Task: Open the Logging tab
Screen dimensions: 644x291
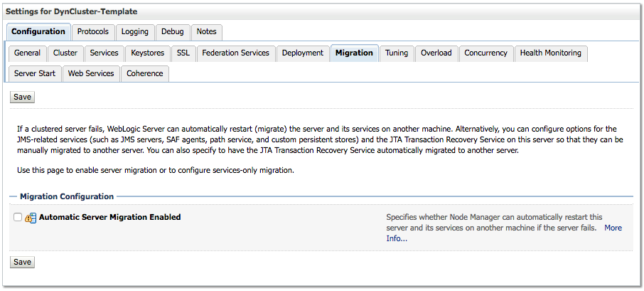Action: pyautogui.click(x=135, y=32)
